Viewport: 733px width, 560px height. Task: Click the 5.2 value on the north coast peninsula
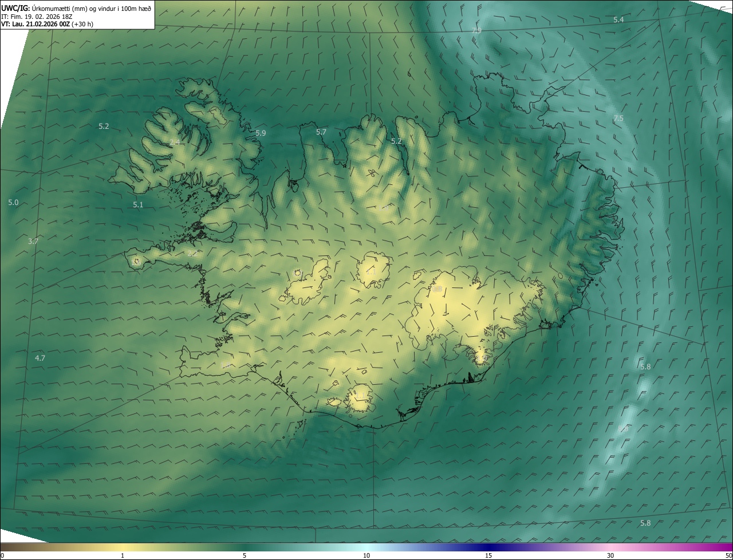pyautogui.click(x=396, y=141)
